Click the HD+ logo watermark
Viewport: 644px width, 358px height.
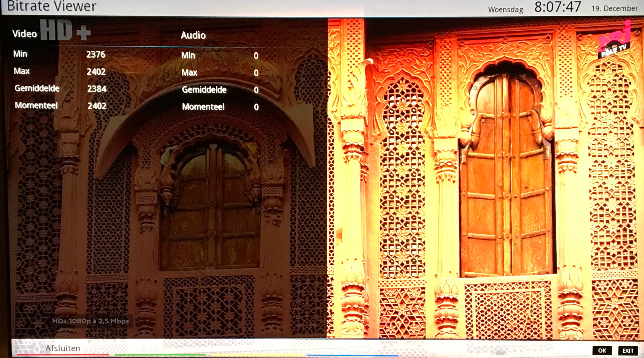coord(65,30)
